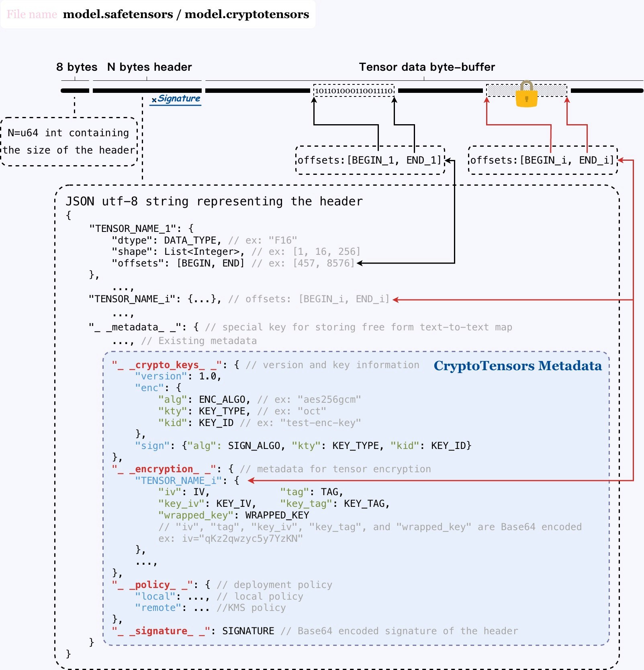The height and width of the screenshot is (670, 644).
Task: Click the N bytes header segment
Action: (x=147, y=90)
